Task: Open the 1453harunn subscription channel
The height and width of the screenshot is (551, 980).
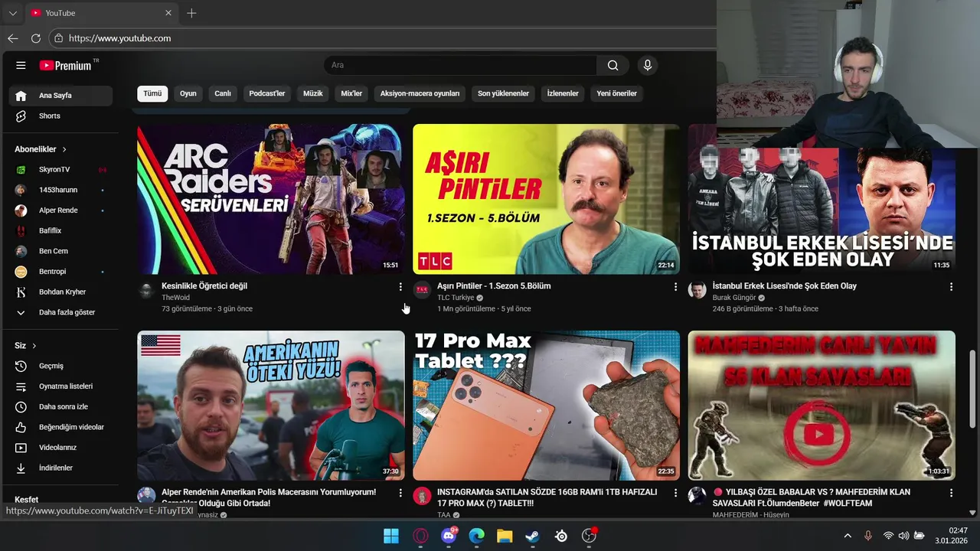Action: 60,190
